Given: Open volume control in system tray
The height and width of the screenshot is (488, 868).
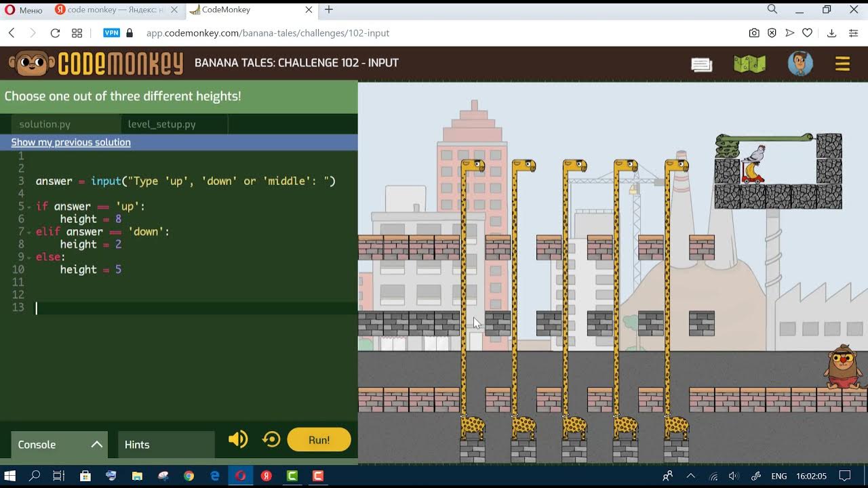Looking at the screenshot, I should tap(734, 476).
